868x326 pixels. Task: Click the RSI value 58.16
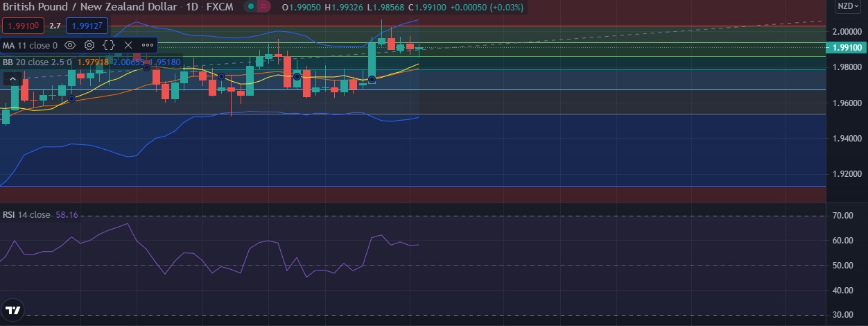coord(66,215)
